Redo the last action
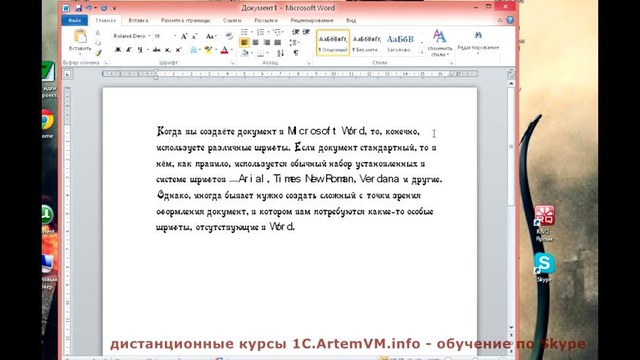This screenshot has height=360, width=640. click(x=104, y=8)
